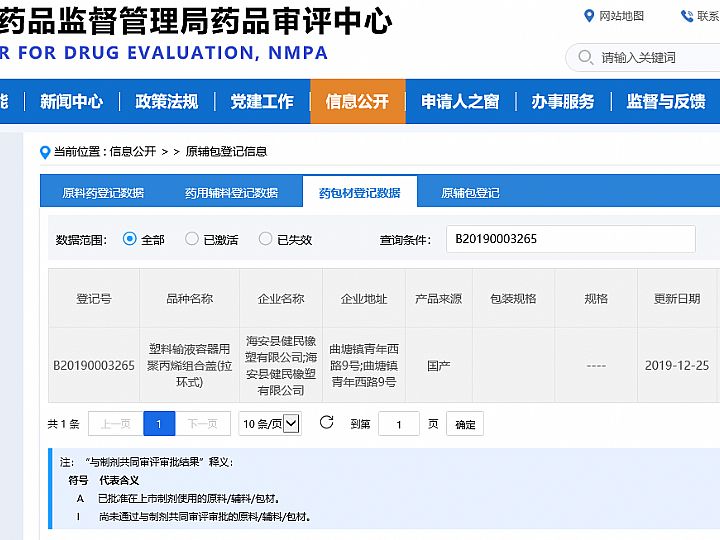
Task: Click the 查询条件 input field
Action: [570, 239]
